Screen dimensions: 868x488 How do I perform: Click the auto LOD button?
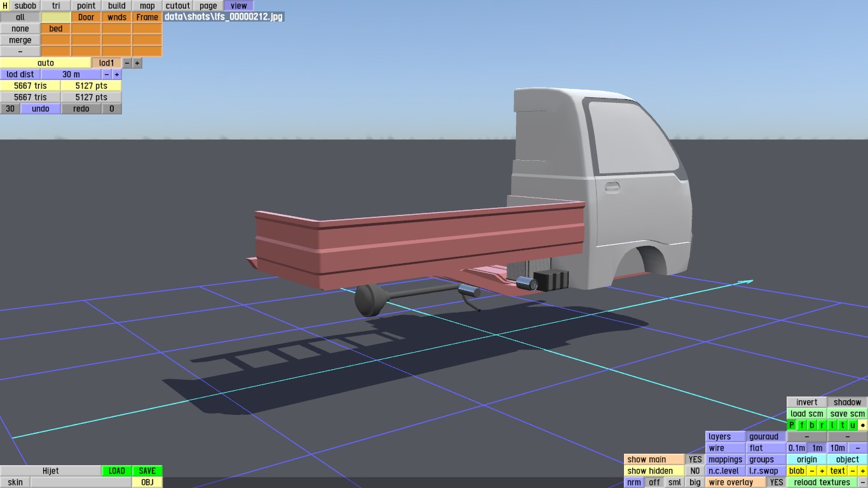tap(46, 63)
